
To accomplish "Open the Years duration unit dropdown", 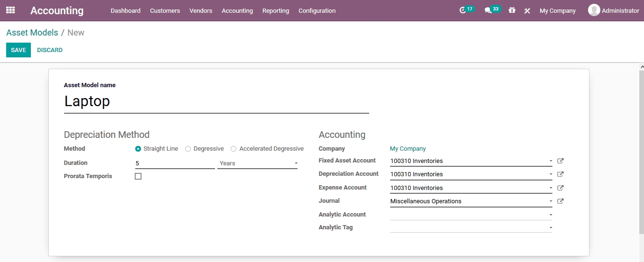I will (257, 163).
